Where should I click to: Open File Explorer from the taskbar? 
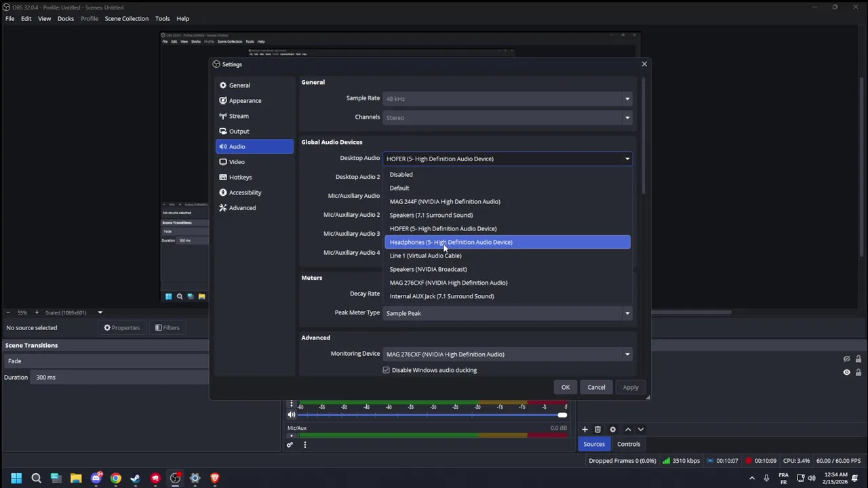tap(76, 478)
